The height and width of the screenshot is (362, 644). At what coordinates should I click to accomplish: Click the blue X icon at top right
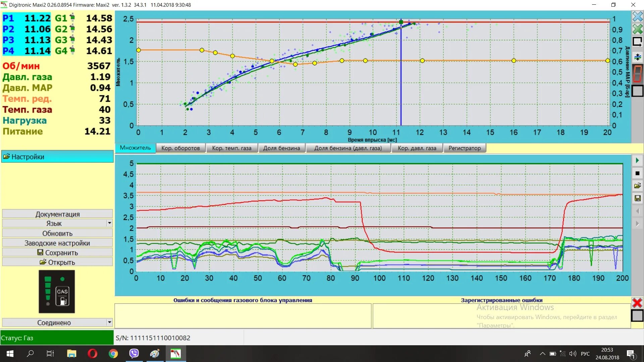click(x=637, y=16)
